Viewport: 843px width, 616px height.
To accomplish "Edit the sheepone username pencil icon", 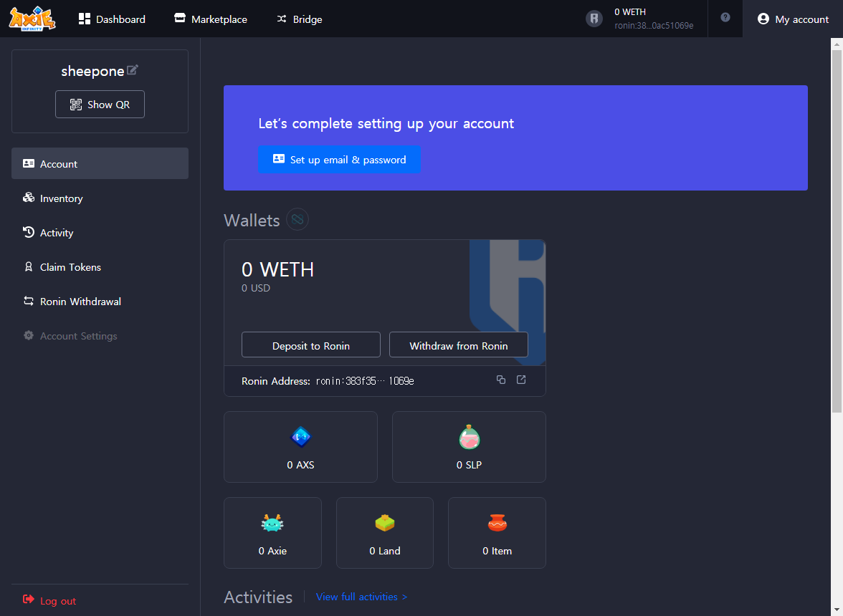I will click(x=132, y=69).
